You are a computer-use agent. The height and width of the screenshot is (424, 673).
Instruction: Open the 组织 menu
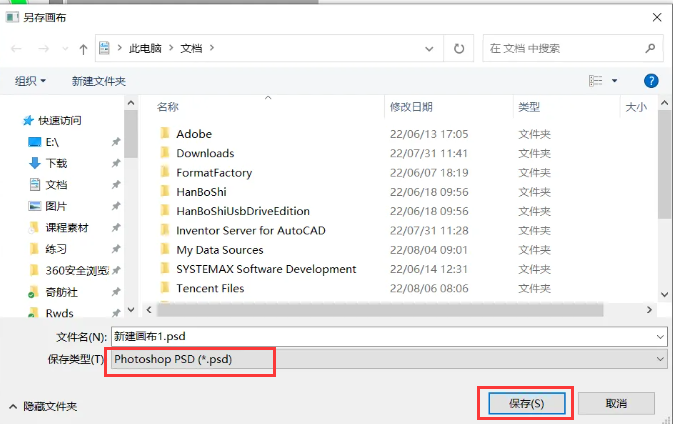tap(30, 81)
